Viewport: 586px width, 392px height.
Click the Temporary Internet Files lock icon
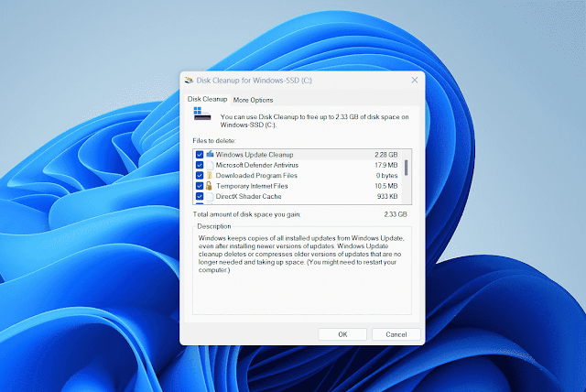pyautogui.click(x=209, y=186)
